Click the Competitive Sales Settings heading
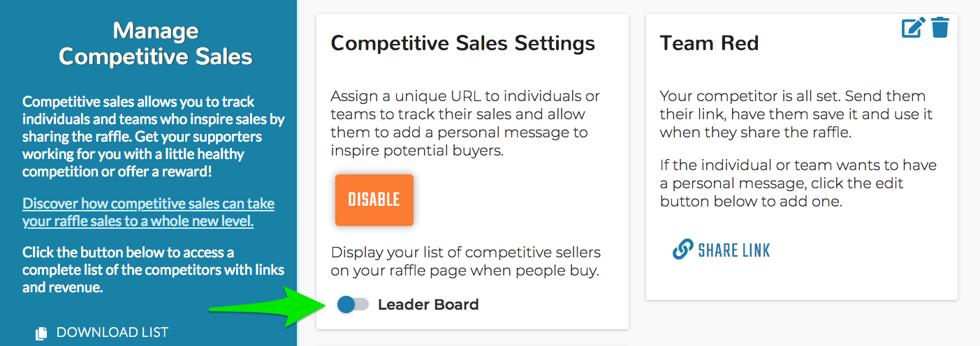Image resolution: width=980 pixels, height=346 pixels. click(463, 43)
